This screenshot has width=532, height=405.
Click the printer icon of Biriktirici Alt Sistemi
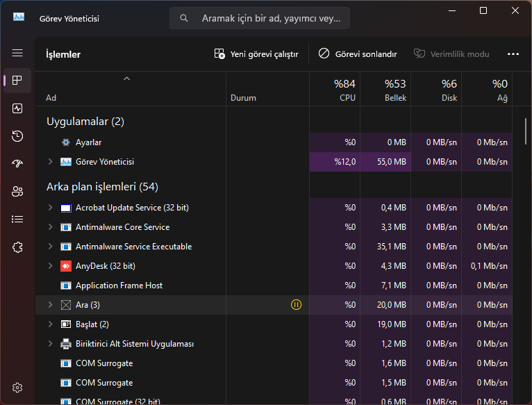66,344
